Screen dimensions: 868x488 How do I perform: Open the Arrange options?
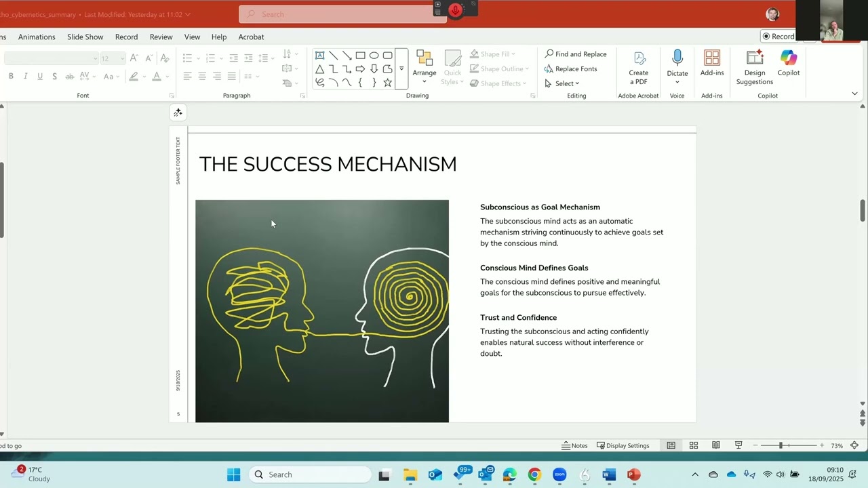tap(425, 68)
